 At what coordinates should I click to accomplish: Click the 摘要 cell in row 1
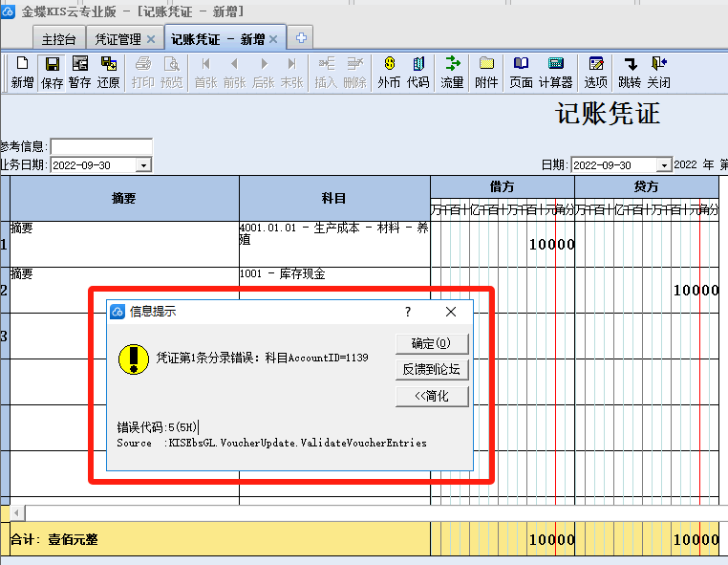tap(124, 244)
